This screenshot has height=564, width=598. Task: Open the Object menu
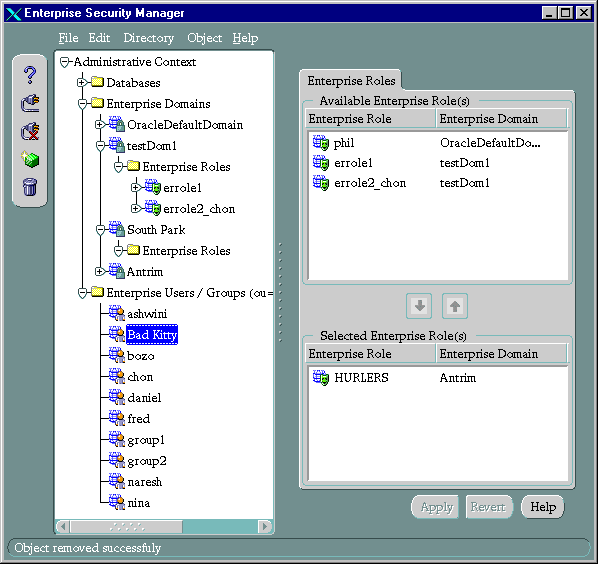[204, 38]
